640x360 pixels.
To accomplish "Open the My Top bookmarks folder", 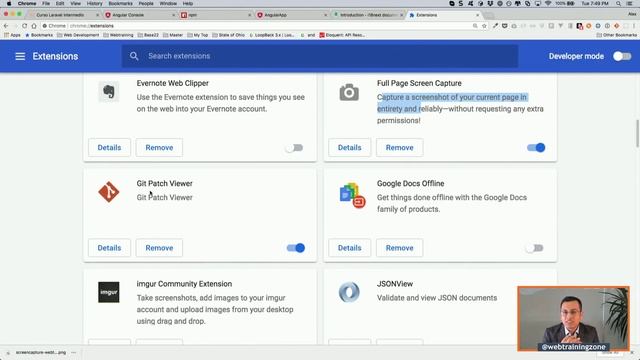I will 198,35.
